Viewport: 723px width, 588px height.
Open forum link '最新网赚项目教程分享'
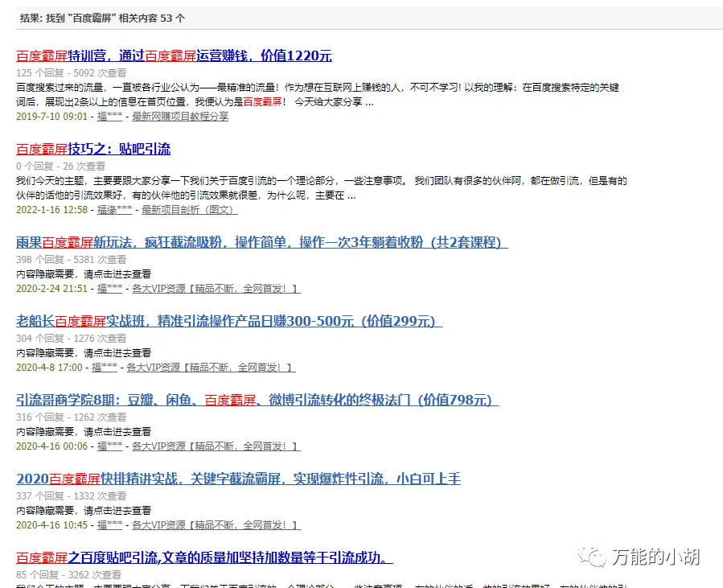[x=180, y=116]
